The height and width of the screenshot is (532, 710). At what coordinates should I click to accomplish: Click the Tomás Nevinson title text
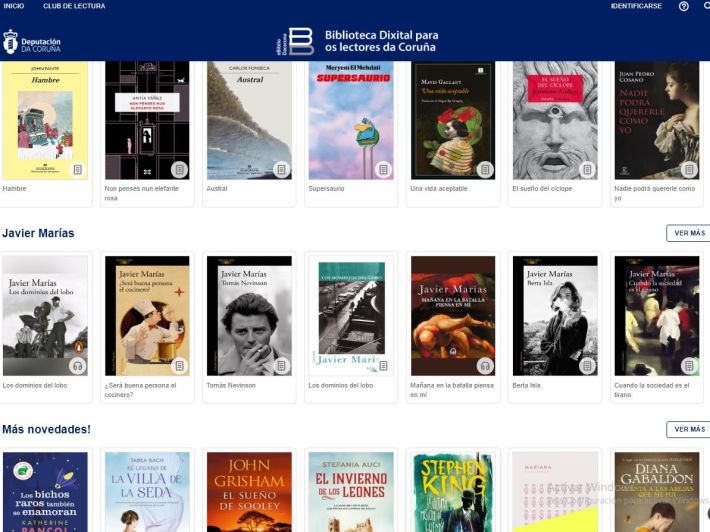point(231,385)
